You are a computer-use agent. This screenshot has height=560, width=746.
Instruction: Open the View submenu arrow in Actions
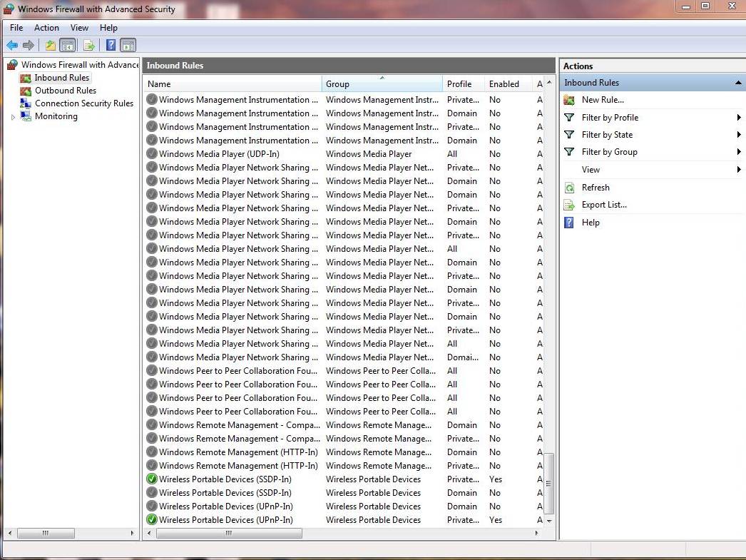(739, 169)
